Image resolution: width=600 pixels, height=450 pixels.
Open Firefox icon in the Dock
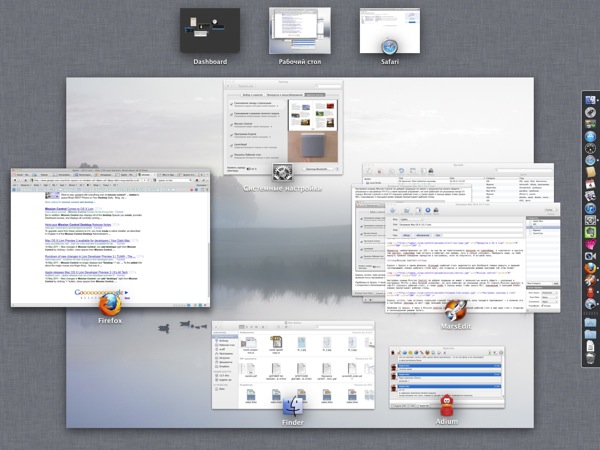[x=590, y=268]
